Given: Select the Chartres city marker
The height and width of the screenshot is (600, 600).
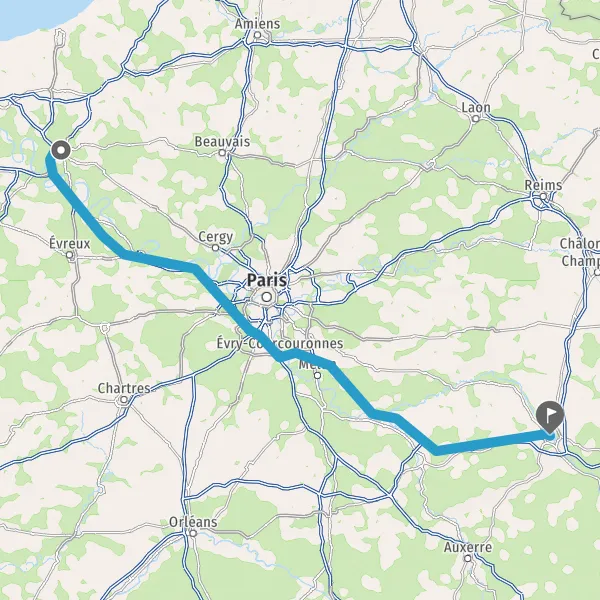Looking at the screenshot, I should pyautogui.click(x=124, y=400).
